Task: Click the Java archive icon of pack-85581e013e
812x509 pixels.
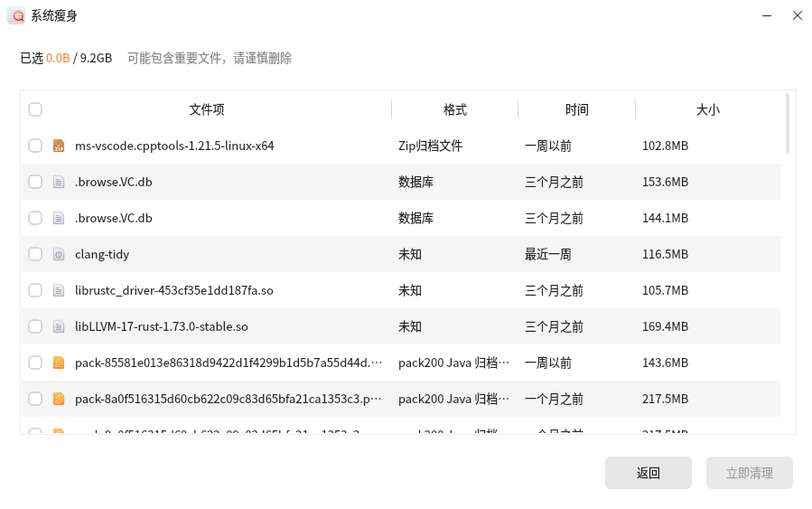Action: tap(59, 363)
